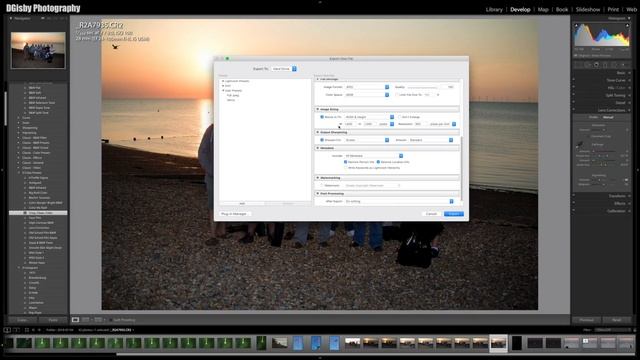
Task: Open the Color Space dropdown
Action: [x=367, y=95]
